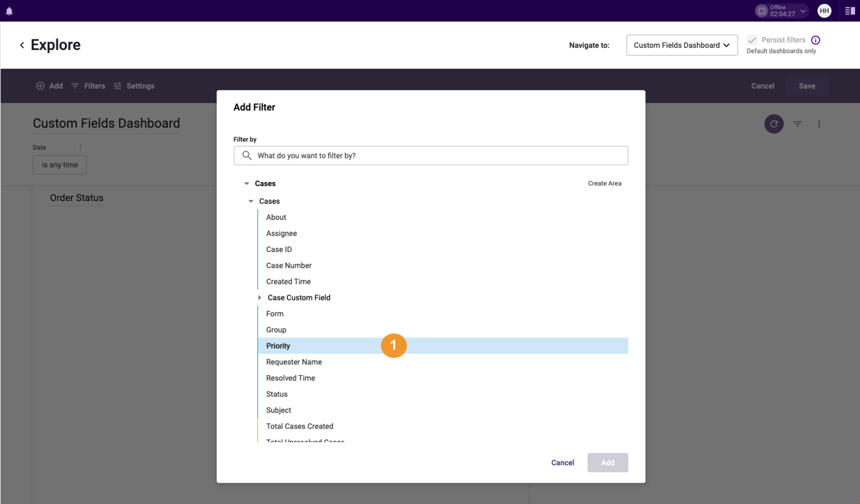This screenshot has height=504, width=860.
Task: Click the dashboard Save button
Action: (807, 86)
